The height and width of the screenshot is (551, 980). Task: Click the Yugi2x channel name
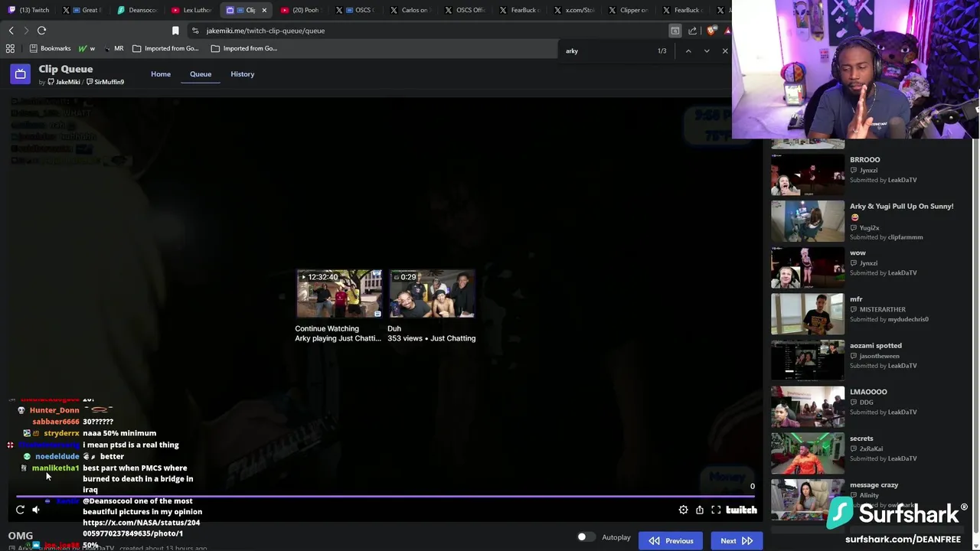click(x=869, y=228)
